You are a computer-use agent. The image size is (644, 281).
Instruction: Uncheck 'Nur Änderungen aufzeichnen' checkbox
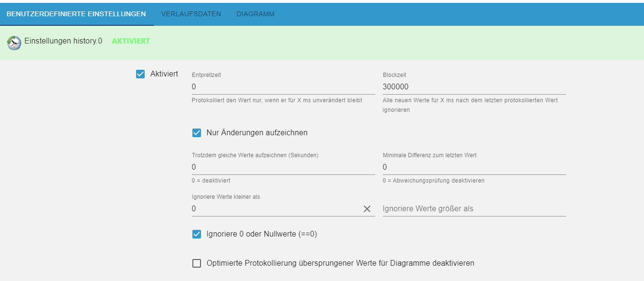click(197, 133)
